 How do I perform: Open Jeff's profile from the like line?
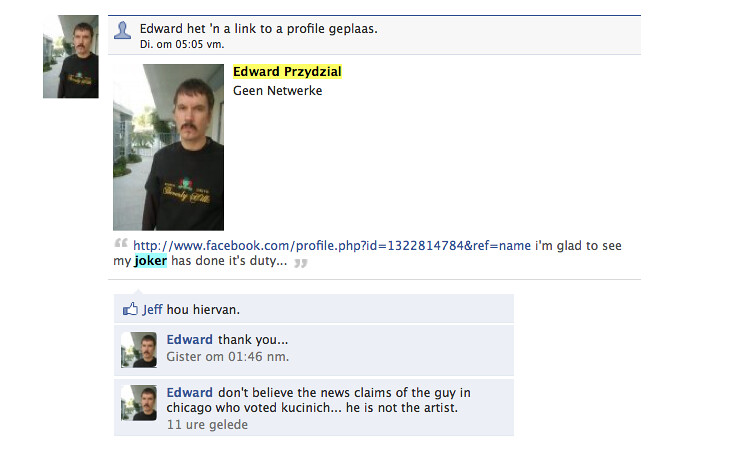(152, 310)
